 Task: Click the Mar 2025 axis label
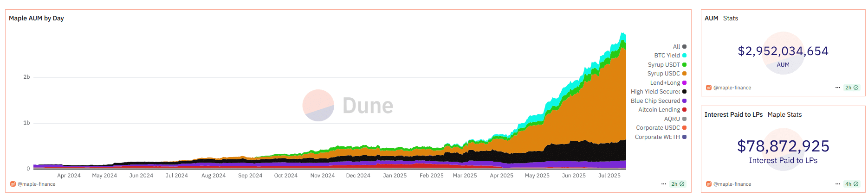click(465, 176)
